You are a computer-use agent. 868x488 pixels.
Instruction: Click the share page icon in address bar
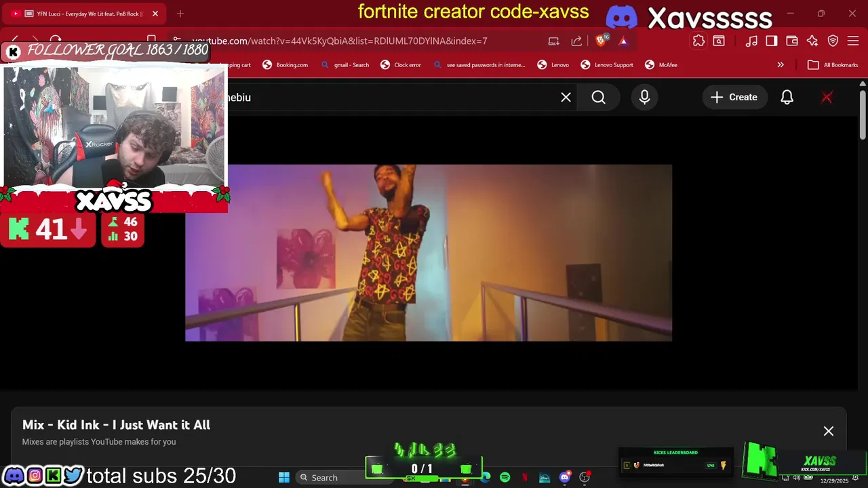[576, 41]
